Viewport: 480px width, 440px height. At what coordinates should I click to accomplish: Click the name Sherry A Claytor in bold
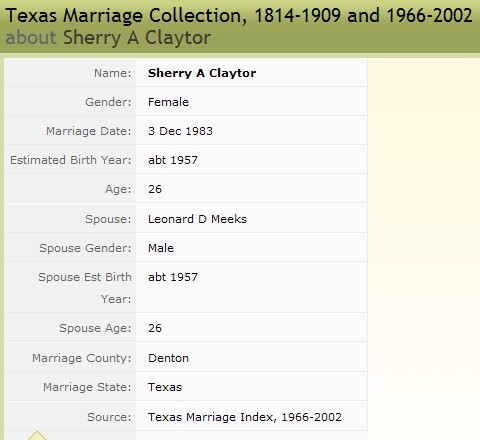[x=202, y=73]
